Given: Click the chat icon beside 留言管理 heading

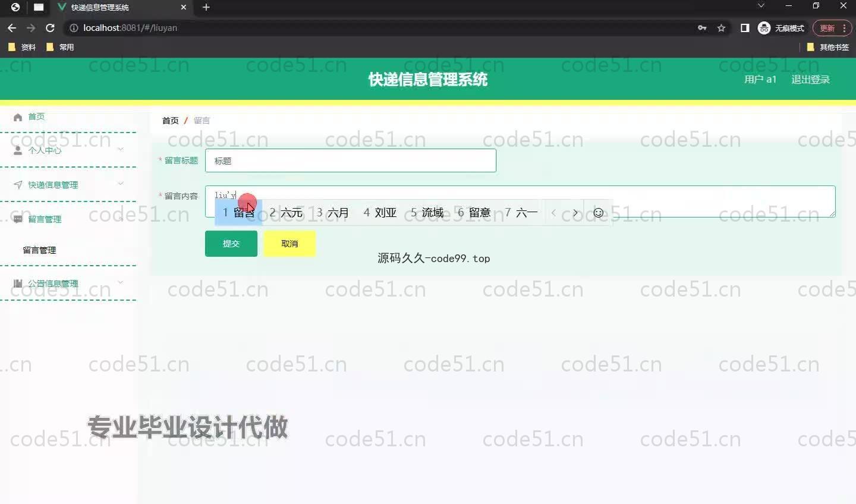Looking at the screenshot, I should tap(18, 219).
